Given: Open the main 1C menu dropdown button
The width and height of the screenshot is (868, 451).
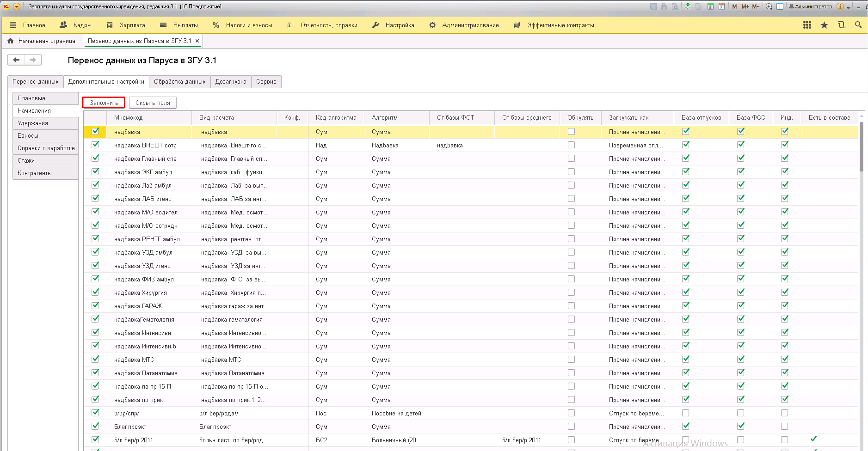Looking at the screenshot, I should click(x=17, y=6).
